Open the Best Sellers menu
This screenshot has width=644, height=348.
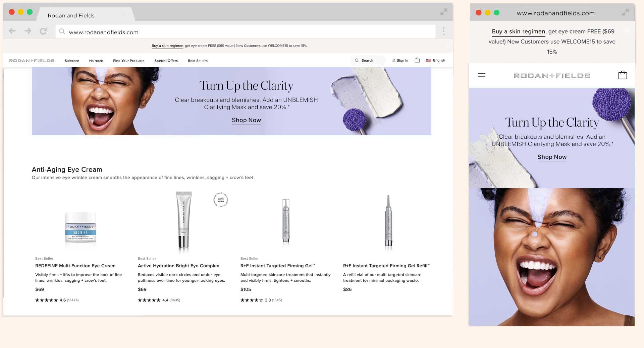click(198, 61)
